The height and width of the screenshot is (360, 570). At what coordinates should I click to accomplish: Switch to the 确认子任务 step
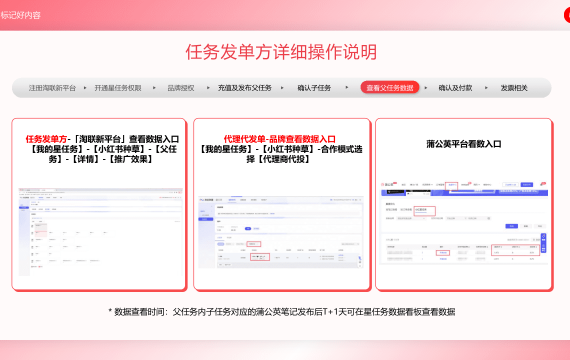[x=314, y=88]
